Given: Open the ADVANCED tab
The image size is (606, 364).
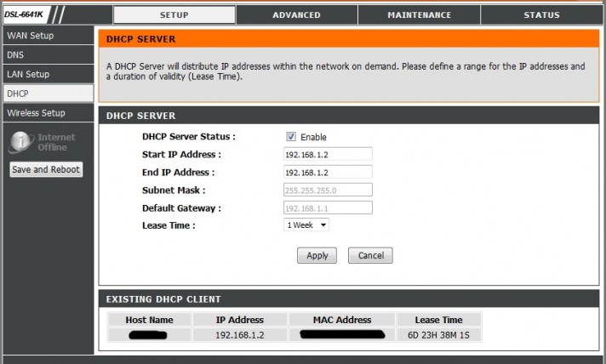Looking at the screenshot, I should [296, 15].
